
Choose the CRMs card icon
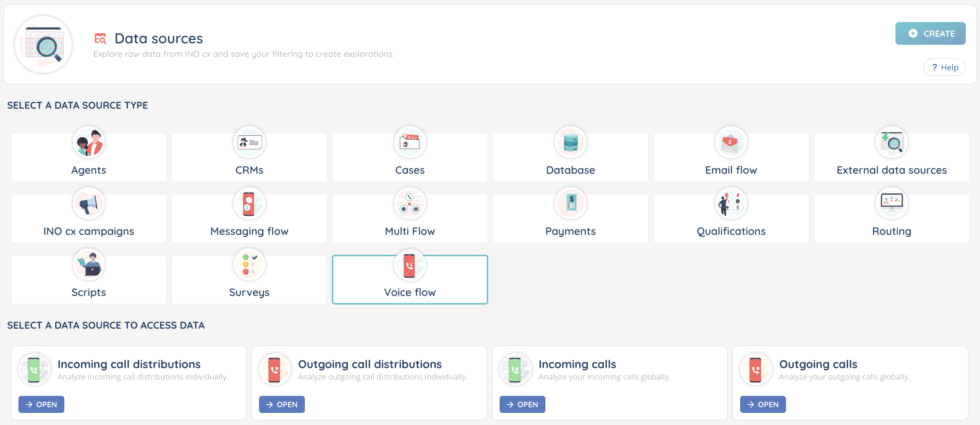249,143
